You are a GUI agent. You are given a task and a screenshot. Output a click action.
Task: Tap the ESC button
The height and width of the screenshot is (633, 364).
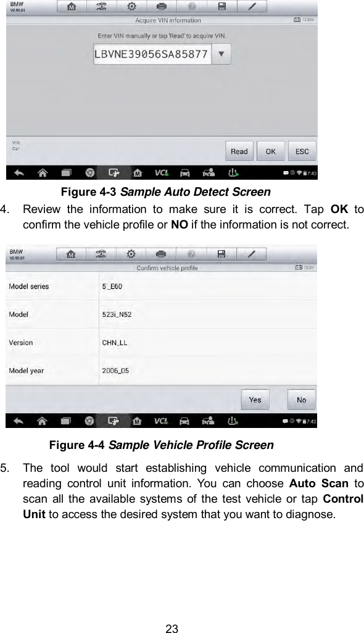point(302,151)
